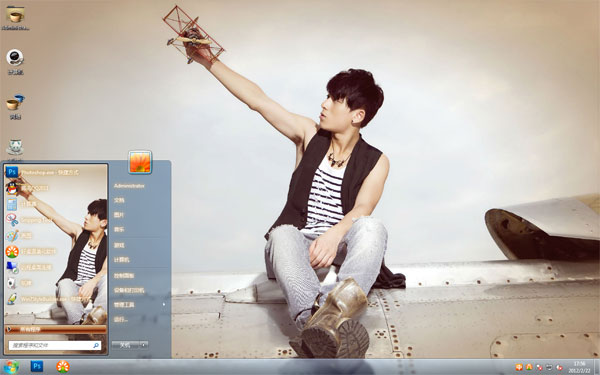Expand the Administrative Tools (管理工具) submenu

140,305
